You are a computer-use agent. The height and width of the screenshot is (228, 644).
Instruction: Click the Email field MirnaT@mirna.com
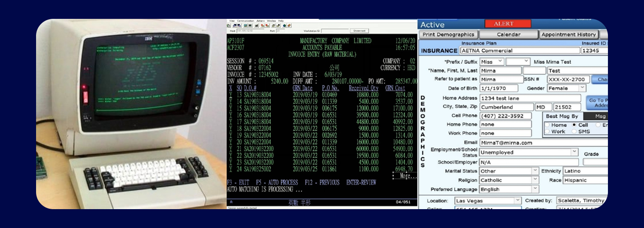[x=544, y=143]
